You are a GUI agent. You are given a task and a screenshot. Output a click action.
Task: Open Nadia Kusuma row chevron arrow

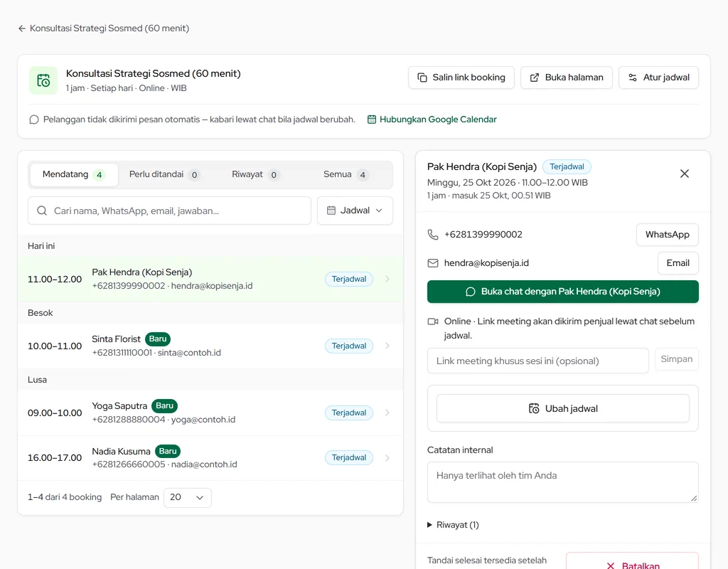[x=387, y=458]
